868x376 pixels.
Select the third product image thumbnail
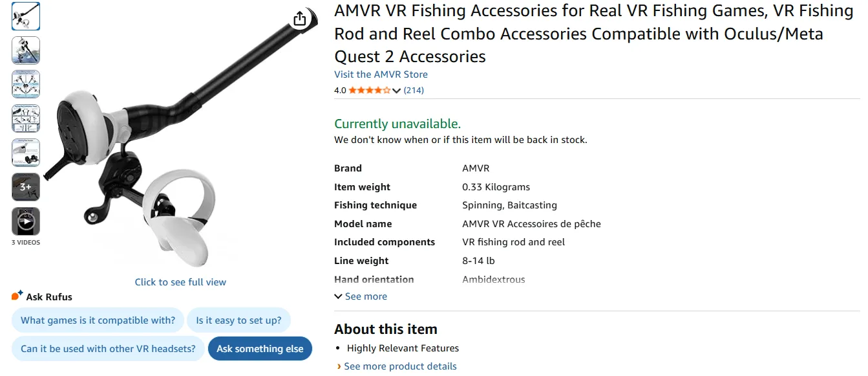(x=26, y=84)
